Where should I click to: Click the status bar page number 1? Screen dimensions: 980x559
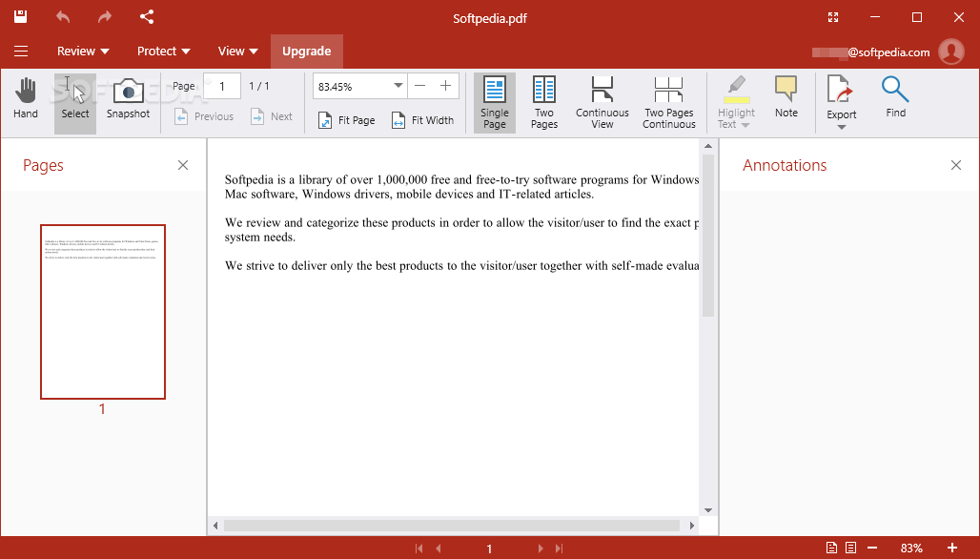coord(489,549)
